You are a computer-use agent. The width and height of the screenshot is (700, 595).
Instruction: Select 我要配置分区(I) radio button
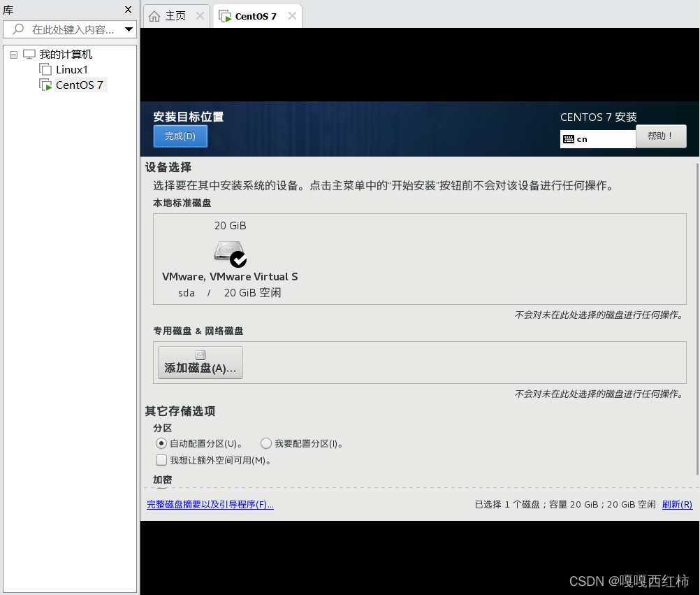[266, 443]
